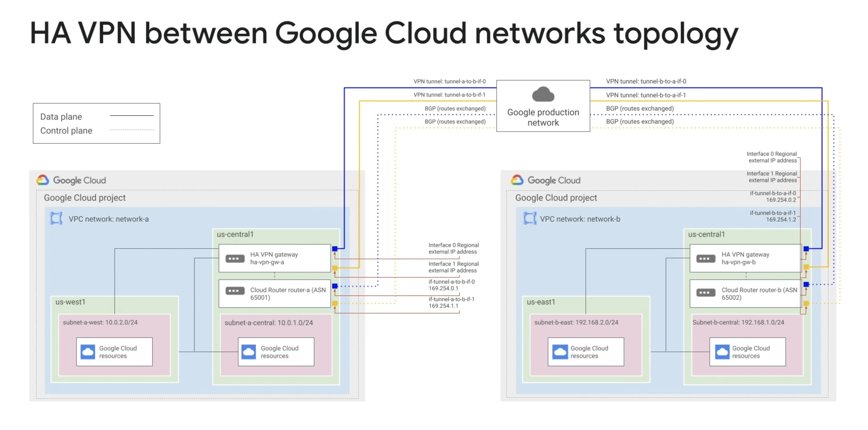Click 'subnet-a-west: 10.0.2.0/24' label

(x=100, y=322)
